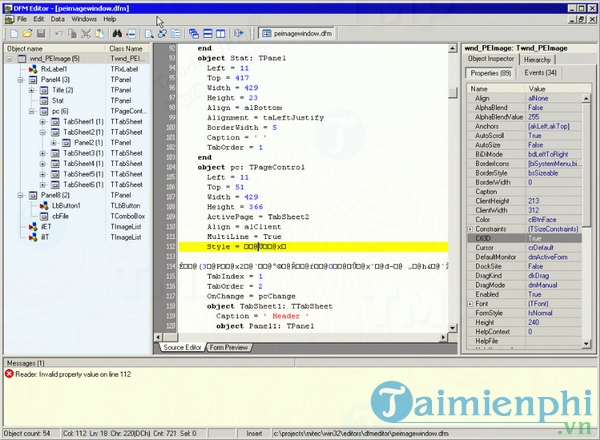Click the BorderStyle value bsSizeable
Image resolution: width=600 pixels, height=440 pixels.
click(543, 173)
